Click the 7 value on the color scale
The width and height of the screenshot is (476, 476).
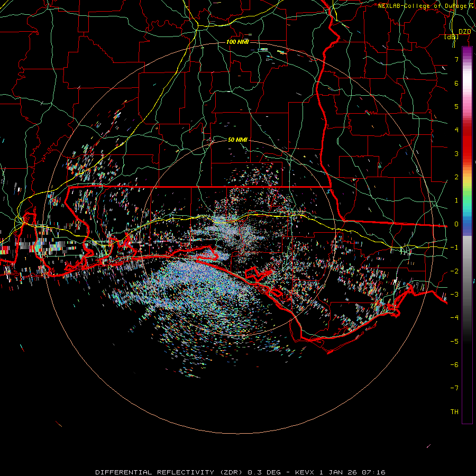[456, 59]
